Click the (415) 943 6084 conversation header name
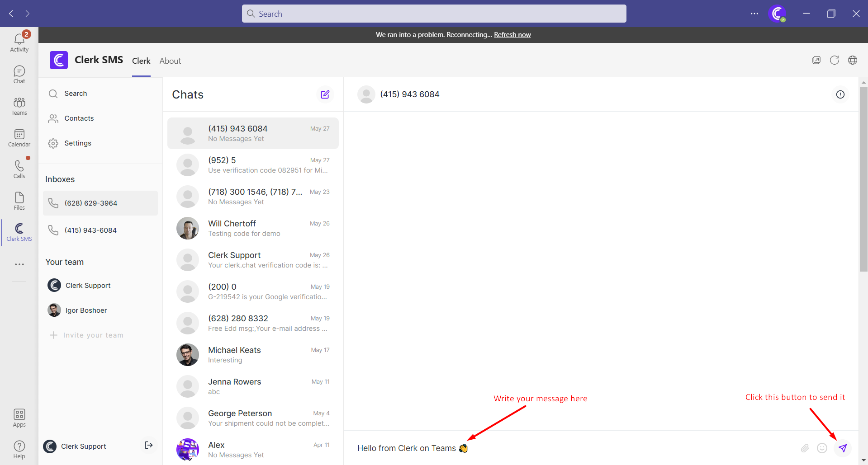Viewport: 868px width, 465px height. 410,94
